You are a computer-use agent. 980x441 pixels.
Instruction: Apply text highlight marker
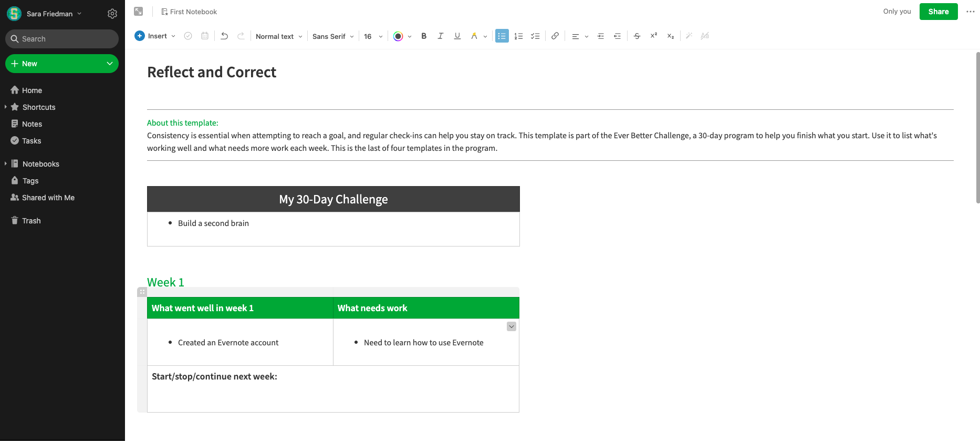tap(474, 36)
